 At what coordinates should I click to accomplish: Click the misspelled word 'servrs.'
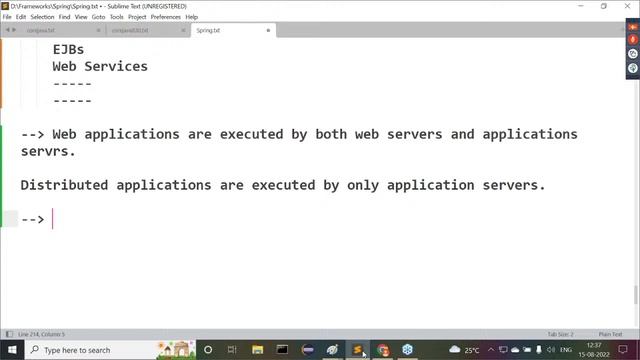click(x=48, y=151)
